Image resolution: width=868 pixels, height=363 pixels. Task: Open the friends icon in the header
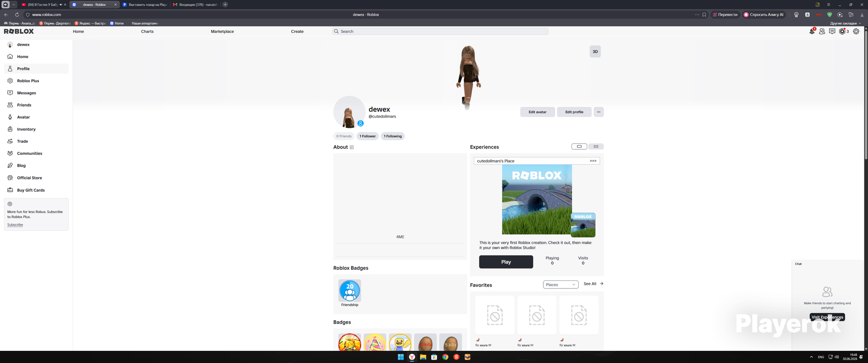tap(822, 31)
